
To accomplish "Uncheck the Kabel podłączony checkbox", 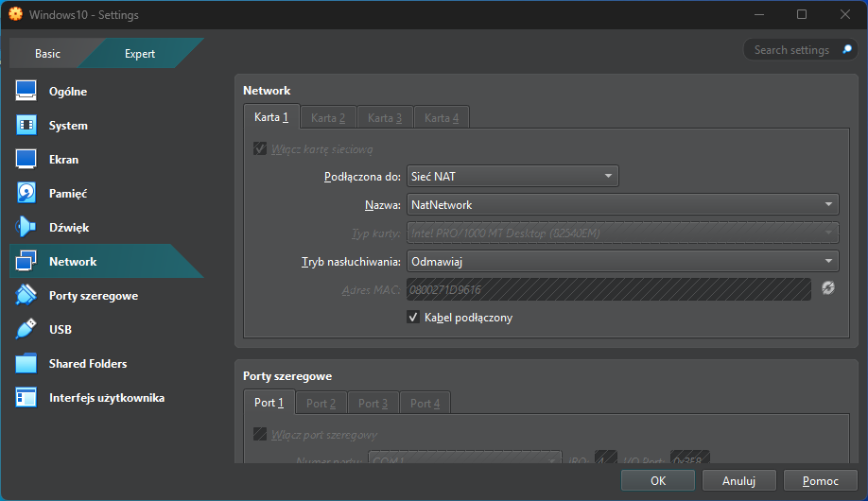I will (x=413, y=317).
